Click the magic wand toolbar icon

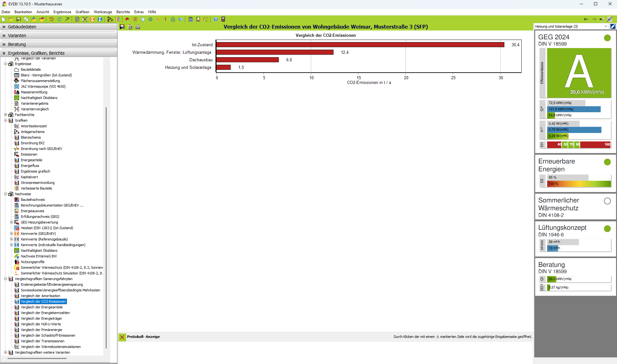[x=67, y=19]
